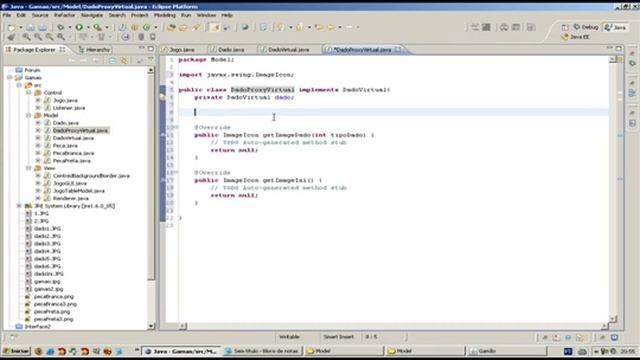Click the Open Perspective icon
The image size is (640, 360).
565,27
